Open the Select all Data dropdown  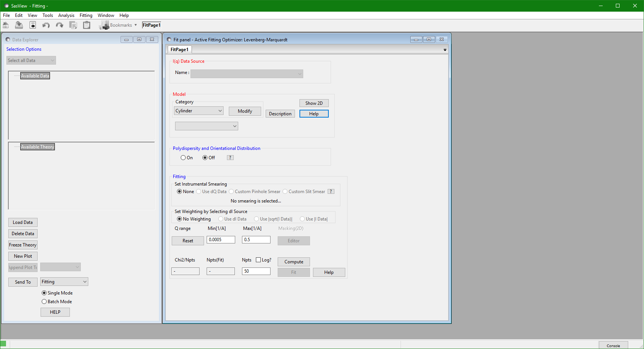click(31, 60)
